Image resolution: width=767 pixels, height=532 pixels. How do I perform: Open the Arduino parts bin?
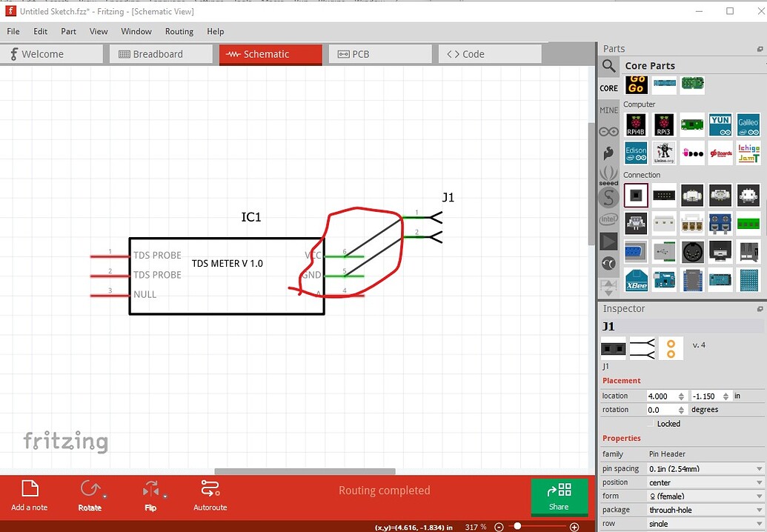[x=608, y=132]
